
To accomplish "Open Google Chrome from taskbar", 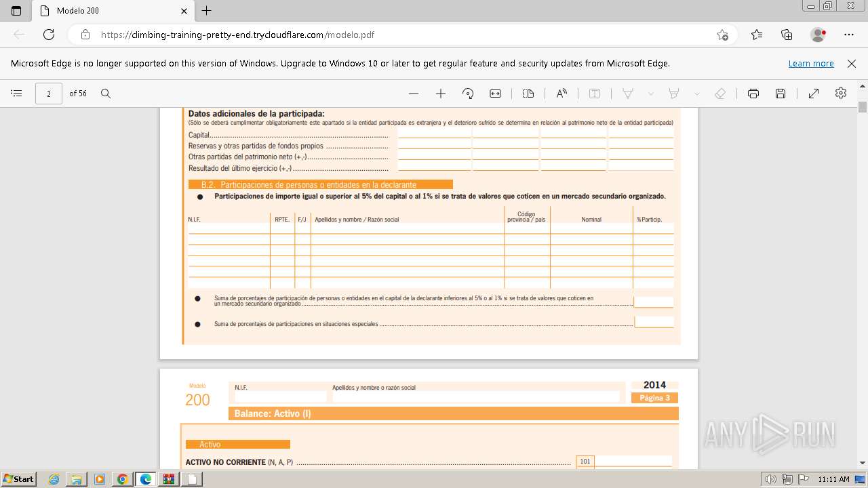I will [x=122, y=479].
